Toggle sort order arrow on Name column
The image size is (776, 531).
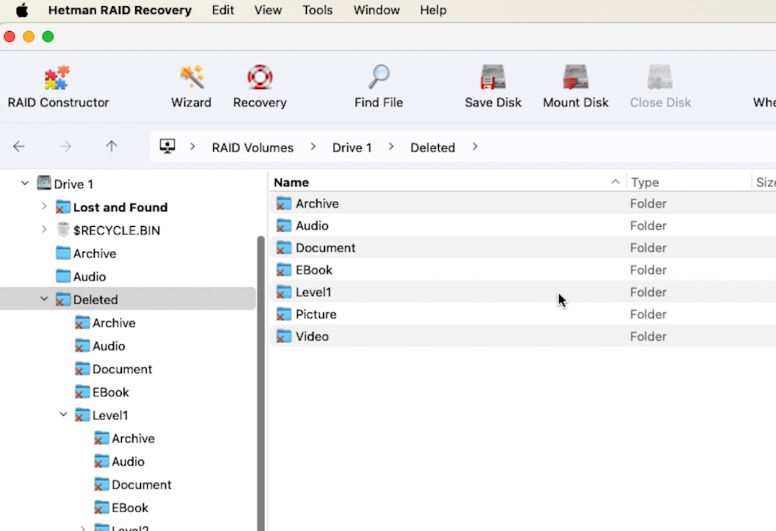click(615, 182)
